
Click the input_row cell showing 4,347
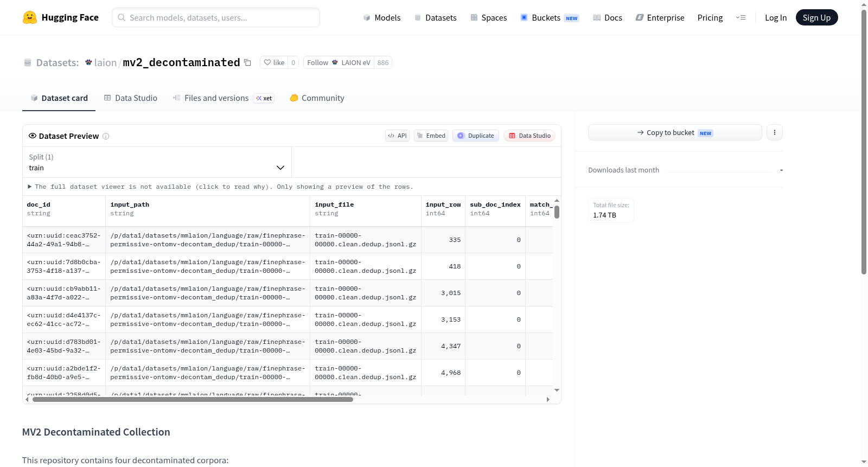[443, 346]
